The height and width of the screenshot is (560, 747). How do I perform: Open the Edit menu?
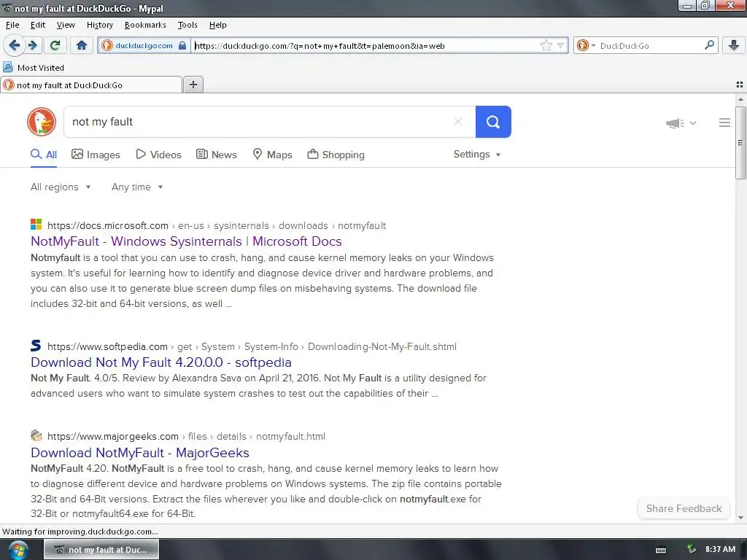pos(38,25)
